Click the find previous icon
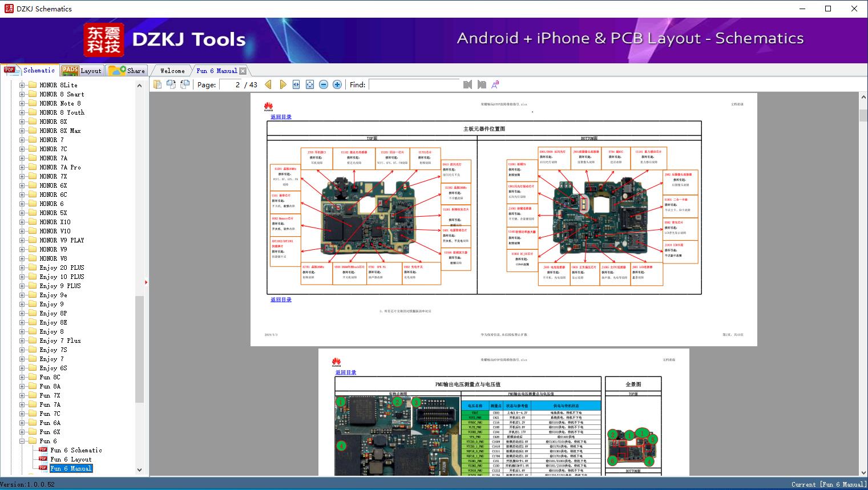This screenshot has height=490, width=868. [x=468, y=84]
